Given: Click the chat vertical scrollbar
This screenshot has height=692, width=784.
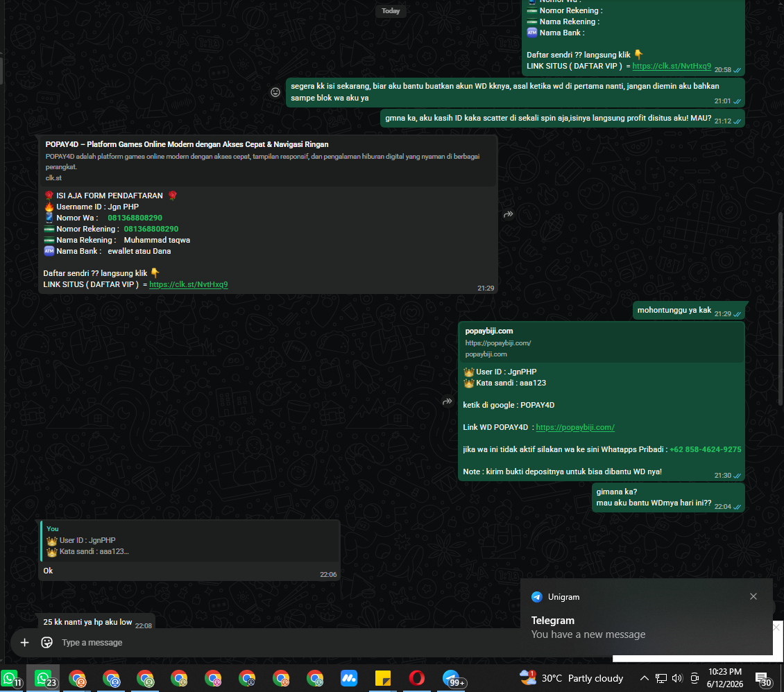Looking at the screenshot, I should 781,309.
